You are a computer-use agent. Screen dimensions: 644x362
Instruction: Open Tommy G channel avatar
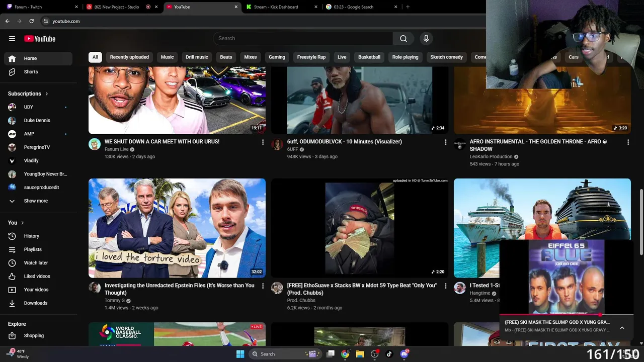(95, 288)
